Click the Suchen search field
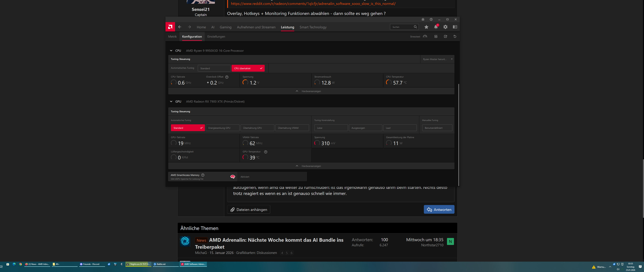644x272 pixels. [x=402, y=27]
